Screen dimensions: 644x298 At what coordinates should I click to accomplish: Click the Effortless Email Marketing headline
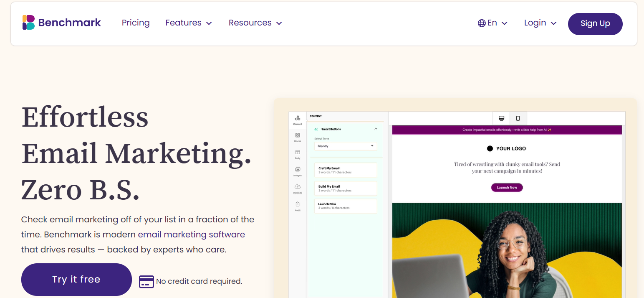[x=136, y=153]
